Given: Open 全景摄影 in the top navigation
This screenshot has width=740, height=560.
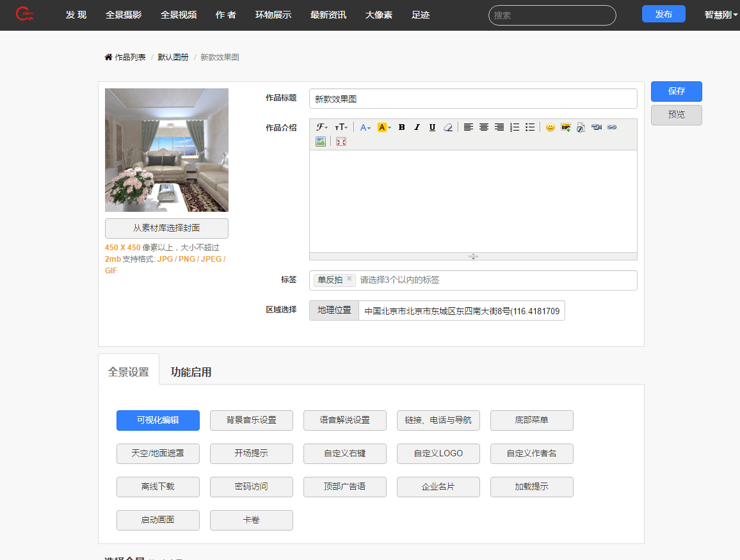Looking at the screenshot, I should (124, 15).
